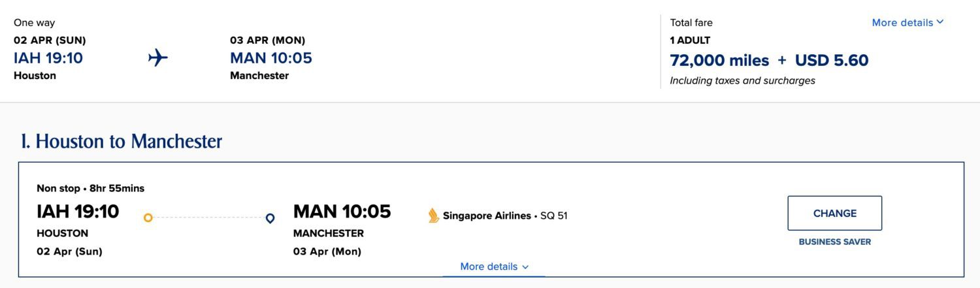The width and height of the screenshot is (980, 288).
Task: Click the USD 5.60 surcharge amount
Action: pyautogui.click(x=832, y=61)
